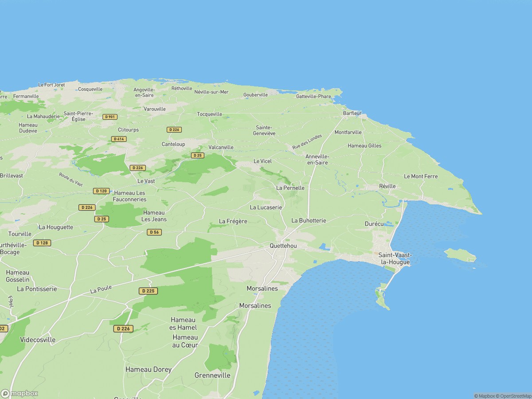Click the D 614 road shield

point(119,139)
